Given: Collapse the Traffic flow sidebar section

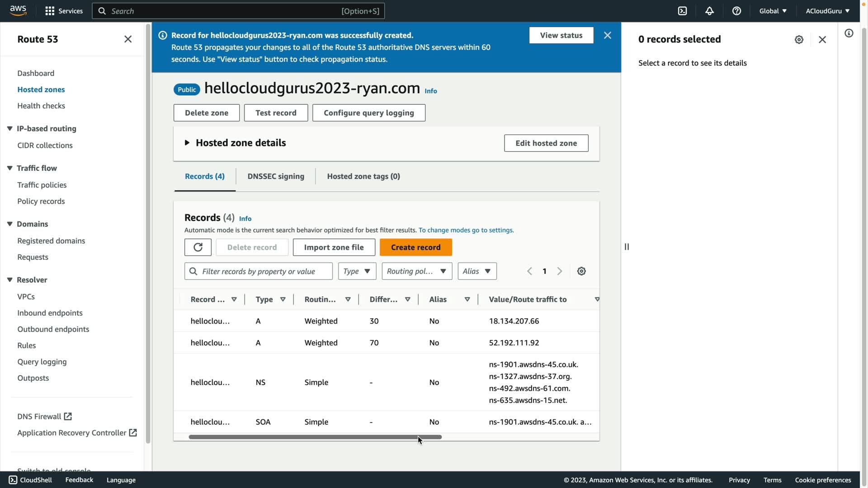Looking at the screenshot, I should pyautogui.click(x=9, y=168).
